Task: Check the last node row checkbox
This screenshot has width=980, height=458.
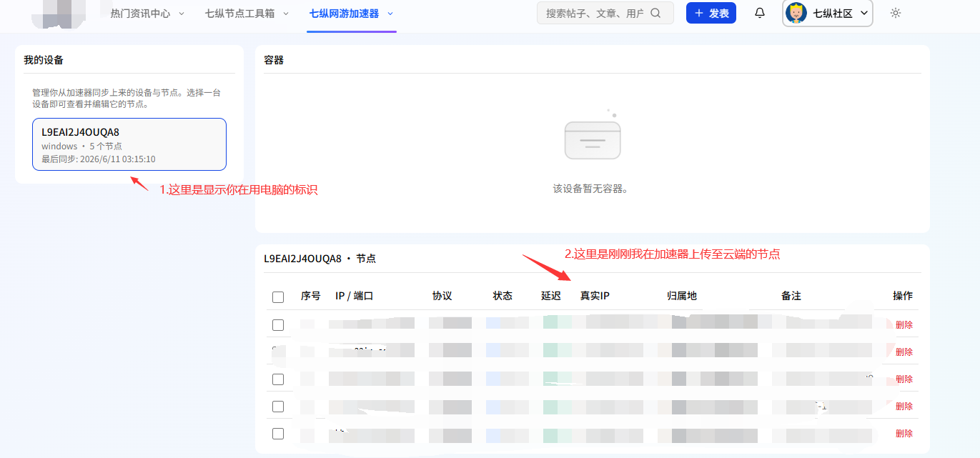Action: pos(278,434)
